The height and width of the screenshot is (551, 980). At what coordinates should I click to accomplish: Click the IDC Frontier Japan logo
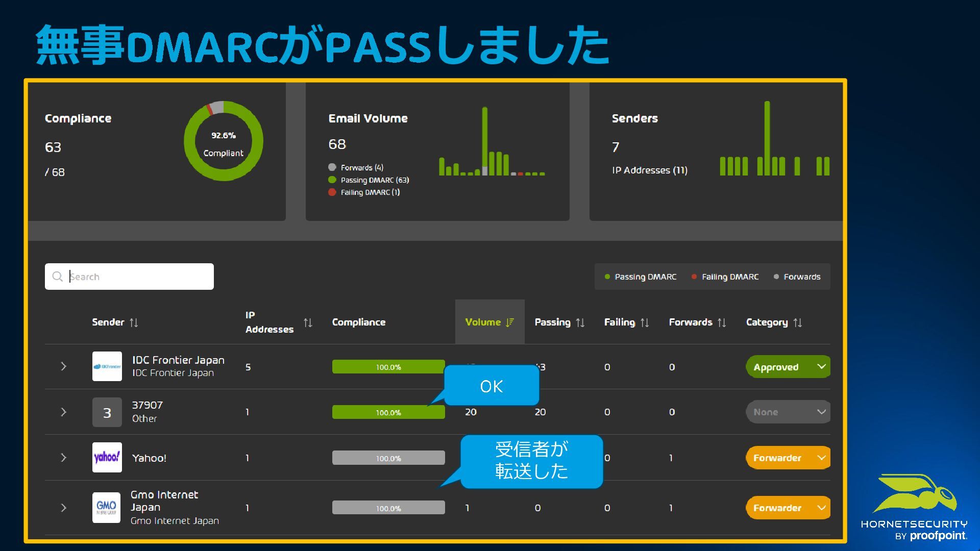coord(107,366)
